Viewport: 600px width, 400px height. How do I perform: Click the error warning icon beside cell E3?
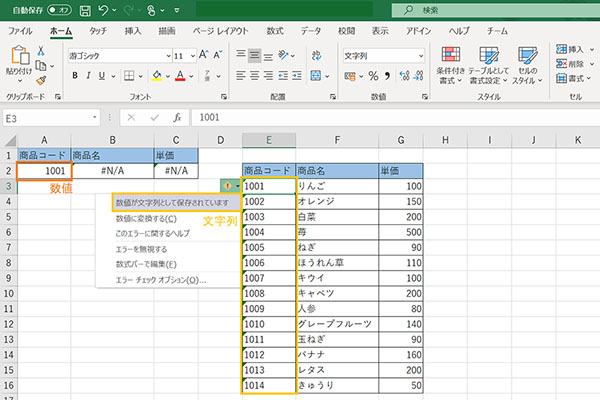tap(229, 186)
